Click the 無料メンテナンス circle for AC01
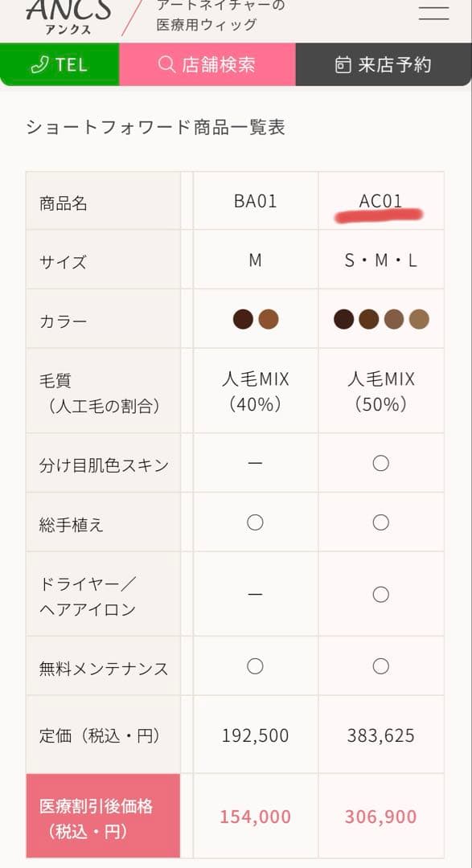This screenshot has height=868, width=472. point(381,666)
